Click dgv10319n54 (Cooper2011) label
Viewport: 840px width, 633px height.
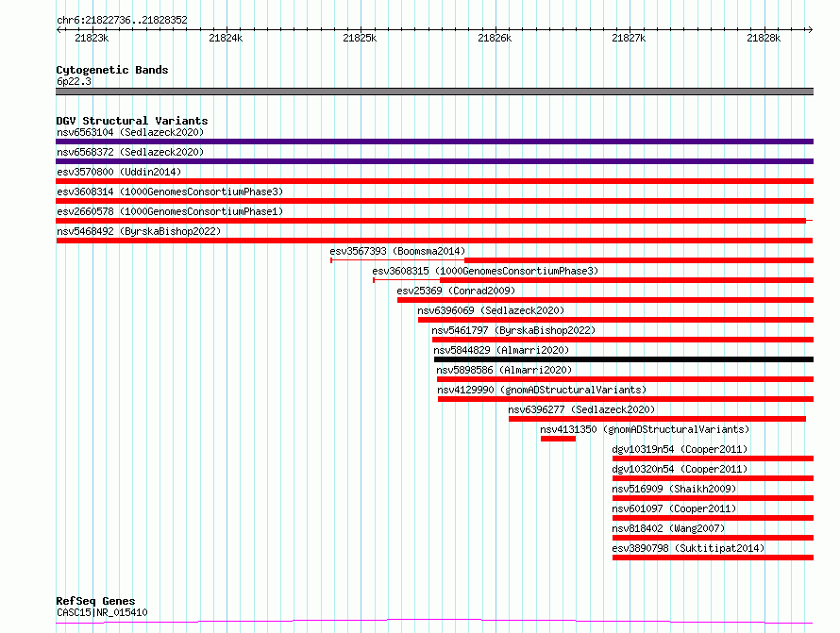coord(680,449)
